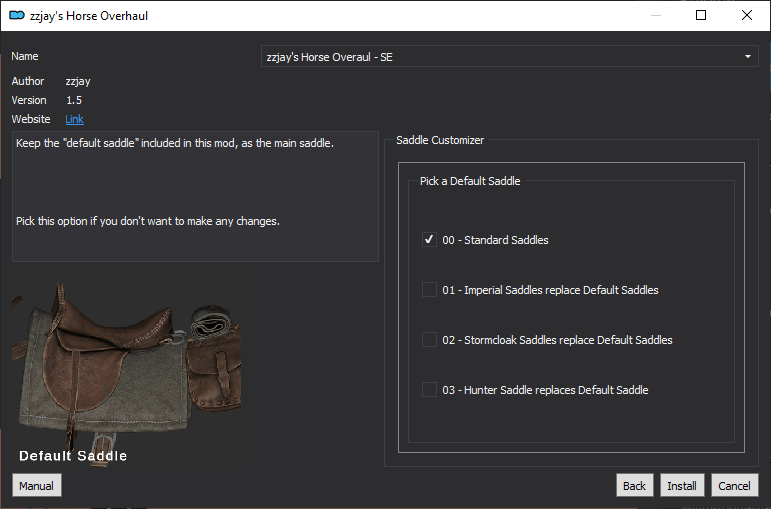Go Back to the previous installer step

(634, 485)
